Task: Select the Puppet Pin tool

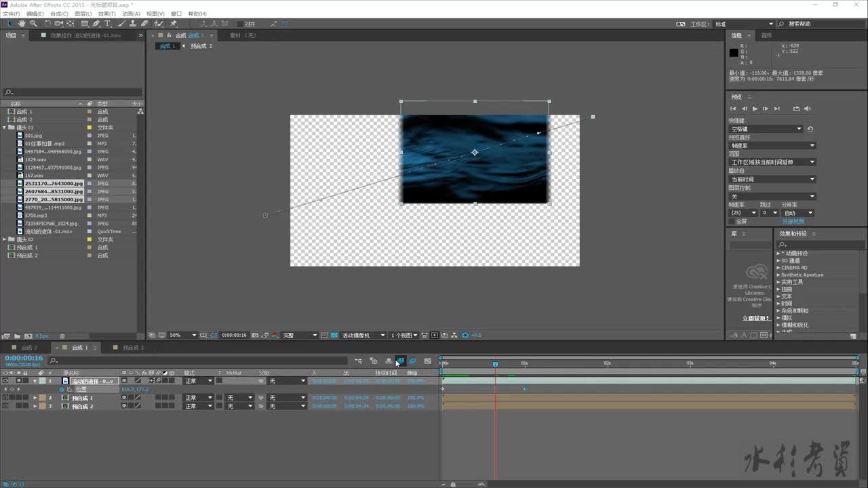Action: (x=172, y=24)
